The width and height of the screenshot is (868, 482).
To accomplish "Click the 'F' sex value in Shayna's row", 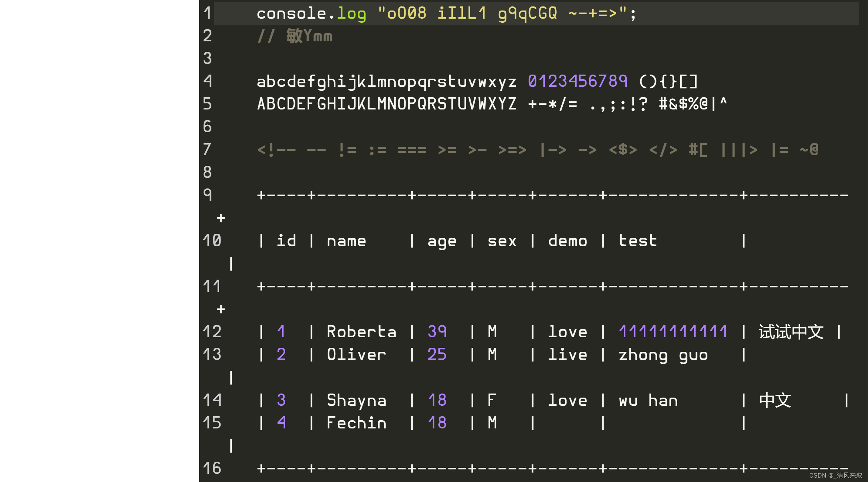I will click(x=492, y=400).
